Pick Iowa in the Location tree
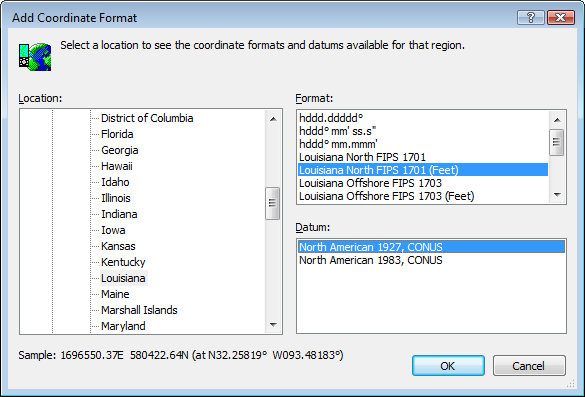Viewport: 585px width, 397px height. tap(113, 231)
